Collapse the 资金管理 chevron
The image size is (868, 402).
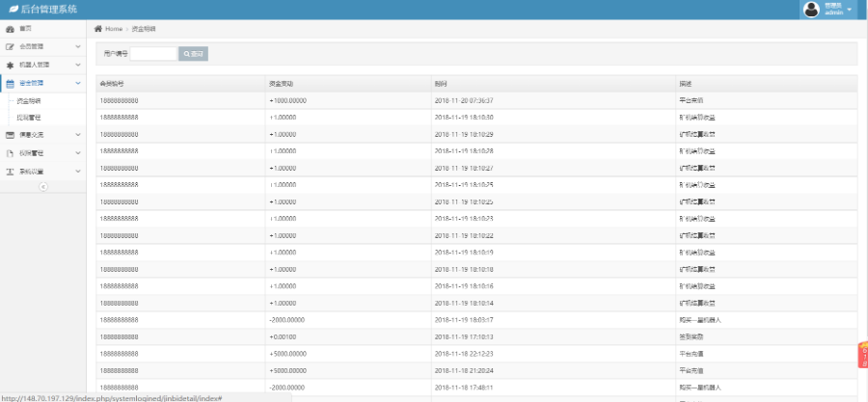point(78,84)
